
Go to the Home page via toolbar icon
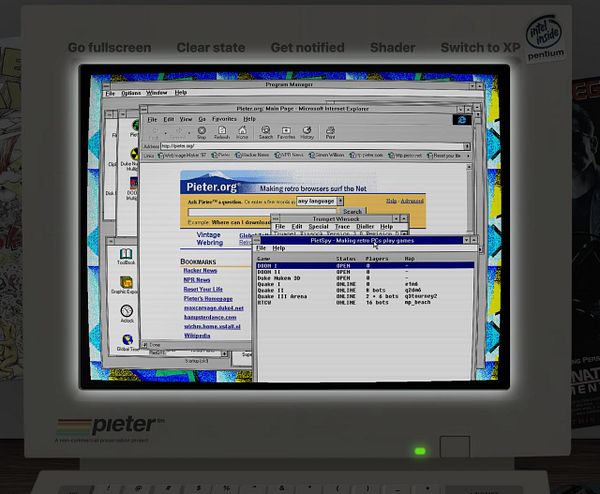click(242, 132)
